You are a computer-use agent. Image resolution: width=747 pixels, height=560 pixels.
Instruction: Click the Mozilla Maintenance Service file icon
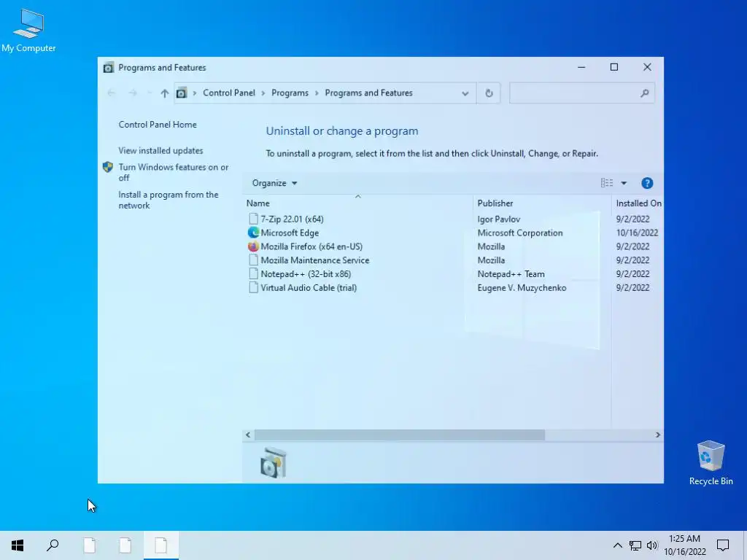(253, 260)
